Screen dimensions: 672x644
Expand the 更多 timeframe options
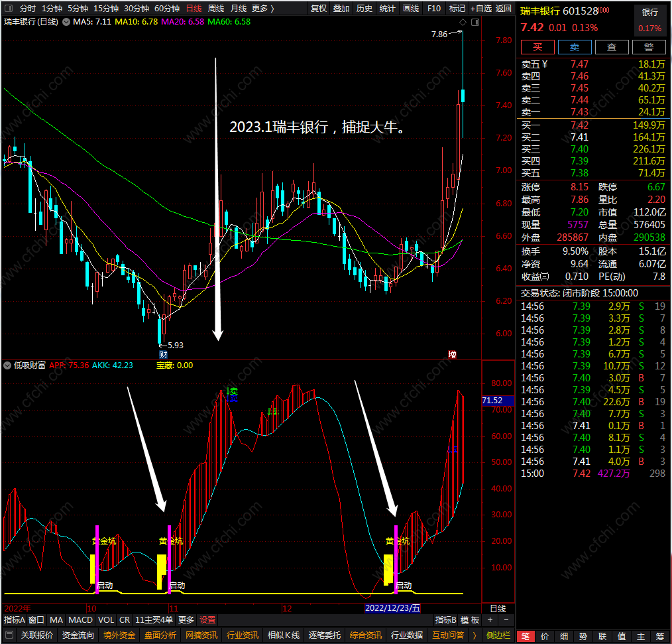[x=262, y=8]
